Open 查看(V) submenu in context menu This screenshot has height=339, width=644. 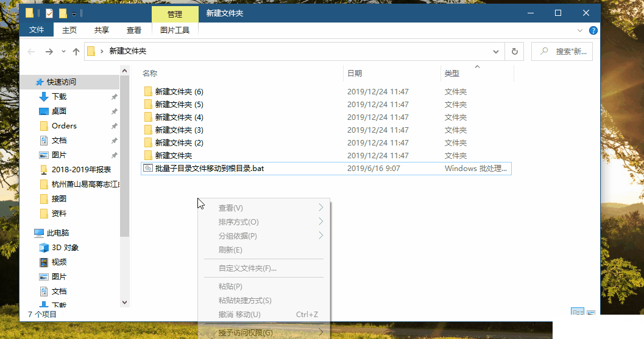coord(264,208)
